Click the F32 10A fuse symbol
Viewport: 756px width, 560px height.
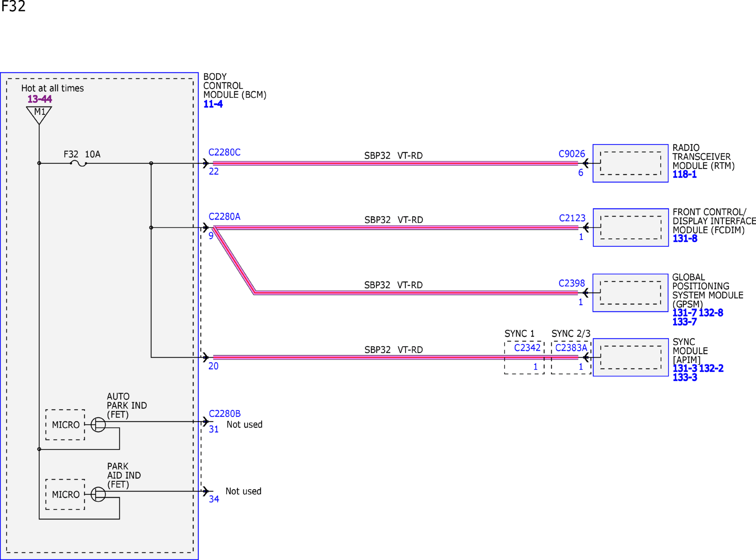click(x=78, y=163)
